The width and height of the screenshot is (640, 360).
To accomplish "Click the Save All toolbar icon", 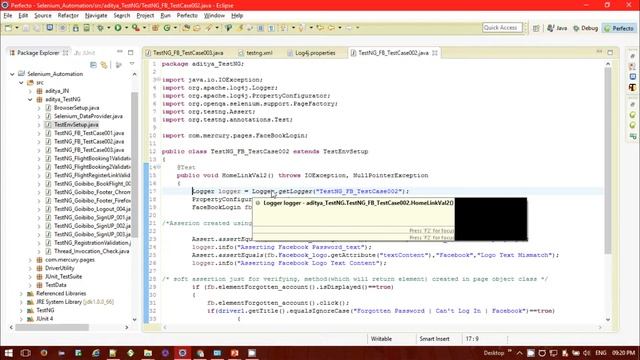I will (37, 28).
